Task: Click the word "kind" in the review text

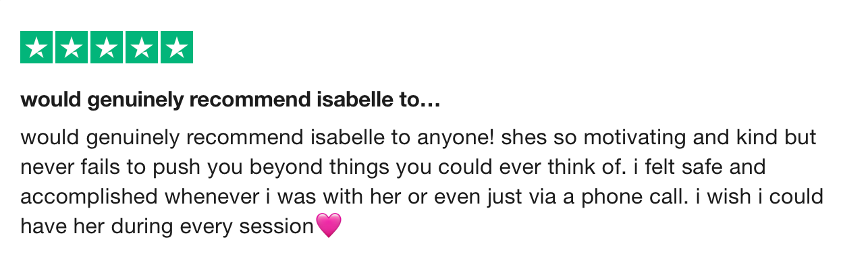Action: (742, 138)
